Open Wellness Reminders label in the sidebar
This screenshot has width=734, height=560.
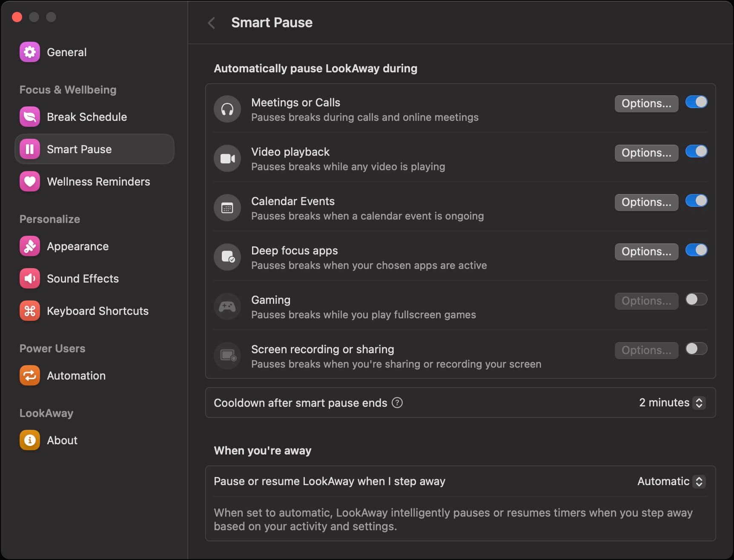click(98, 182)
